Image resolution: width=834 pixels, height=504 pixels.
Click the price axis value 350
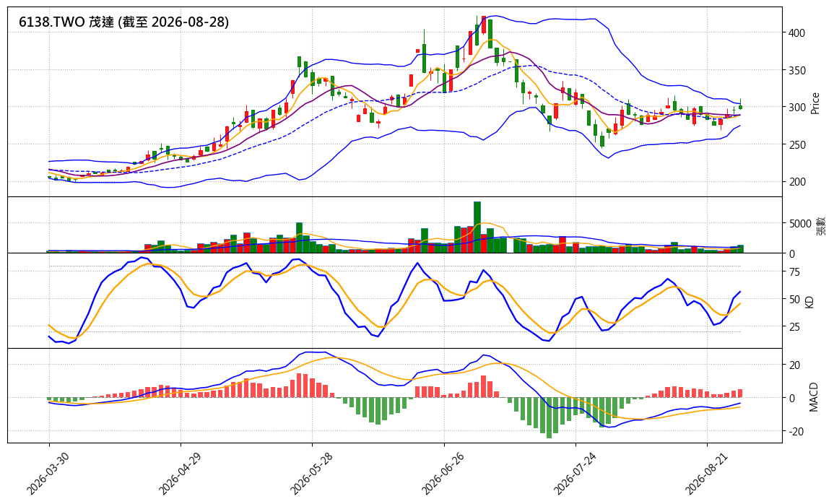click(796, 70)
